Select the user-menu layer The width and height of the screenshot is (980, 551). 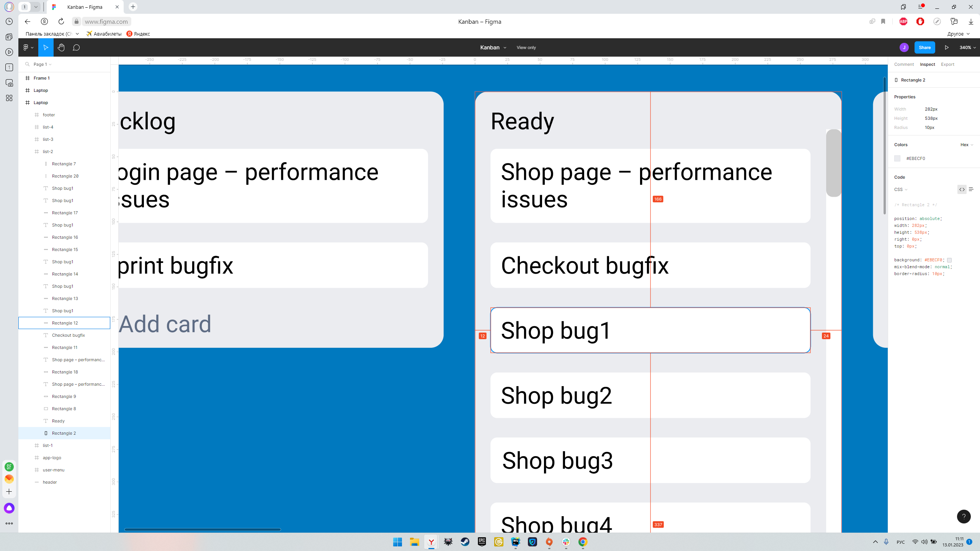[64, 470]
